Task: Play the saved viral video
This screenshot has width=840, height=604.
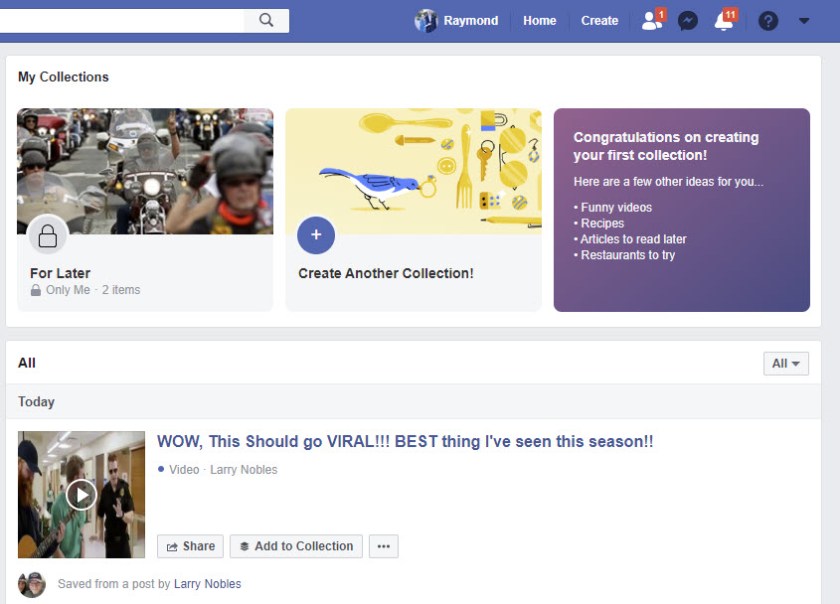Action: tap(81, 494)
